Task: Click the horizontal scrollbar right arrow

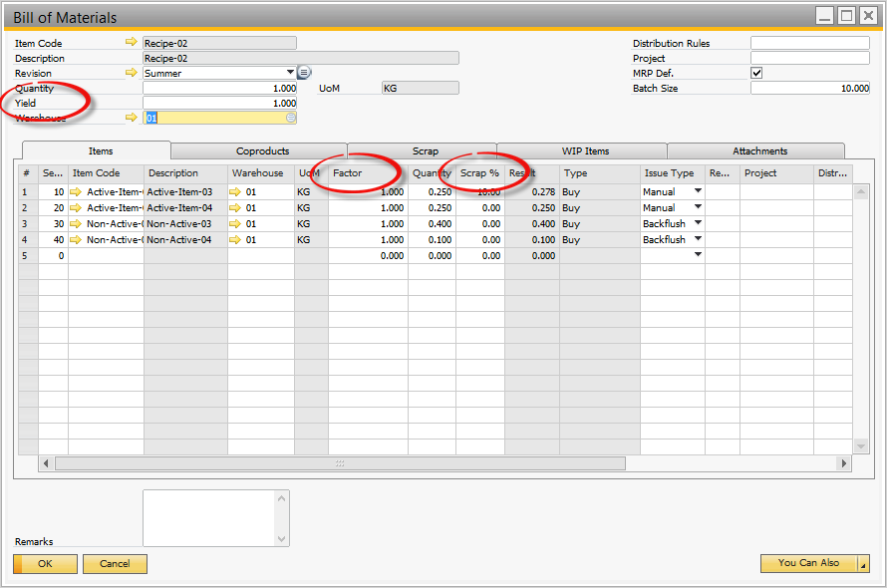Action: (844, 463)
